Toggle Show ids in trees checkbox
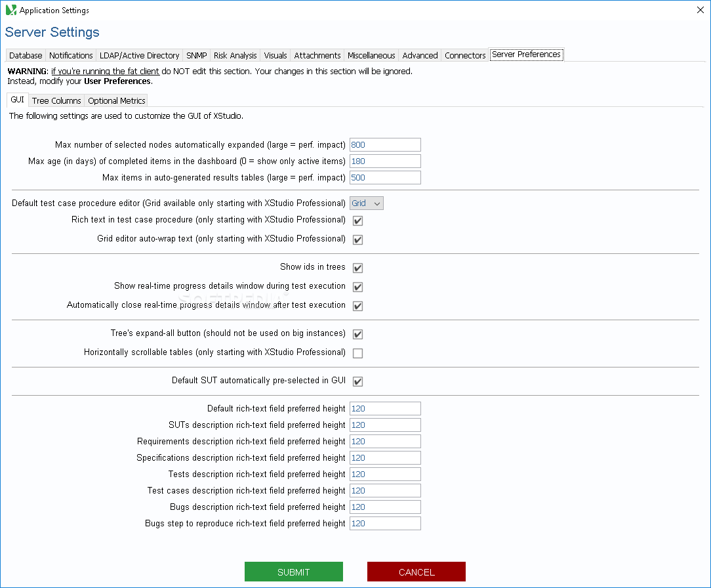The height and width of the screenshot is (588, 711). [x=357, y=268]
